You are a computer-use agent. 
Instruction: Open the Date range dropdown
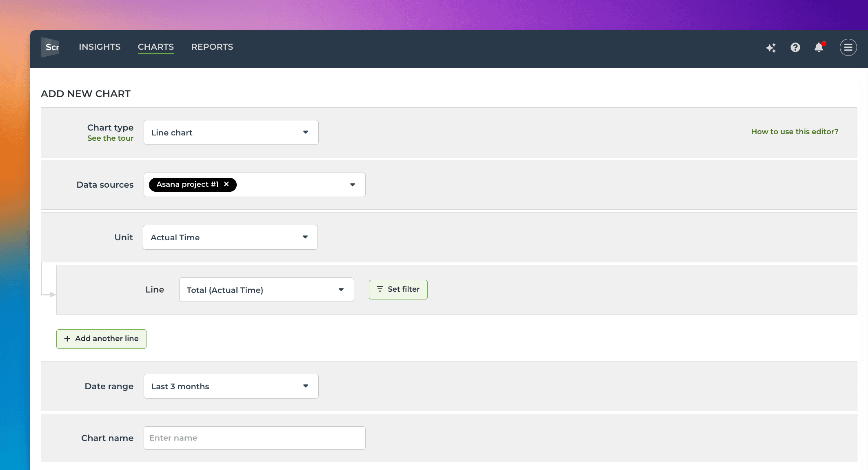coord(231,386)
